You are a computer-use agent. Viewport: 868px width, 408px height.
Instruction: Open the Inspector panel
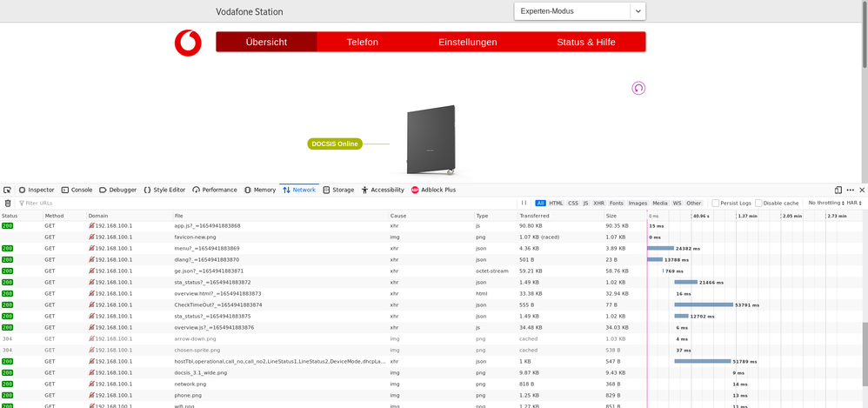(37, 190)
